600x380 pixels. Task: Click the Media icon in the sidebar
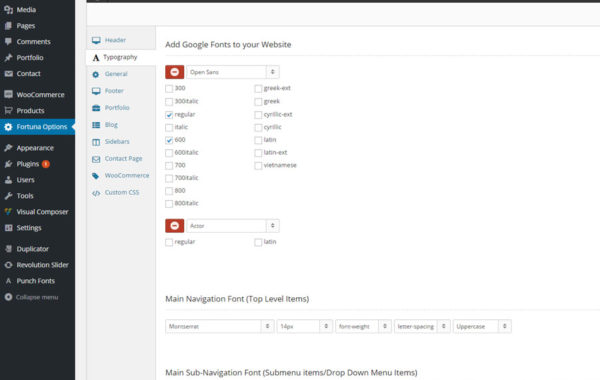pyautogui.click(x=8, y=10)
